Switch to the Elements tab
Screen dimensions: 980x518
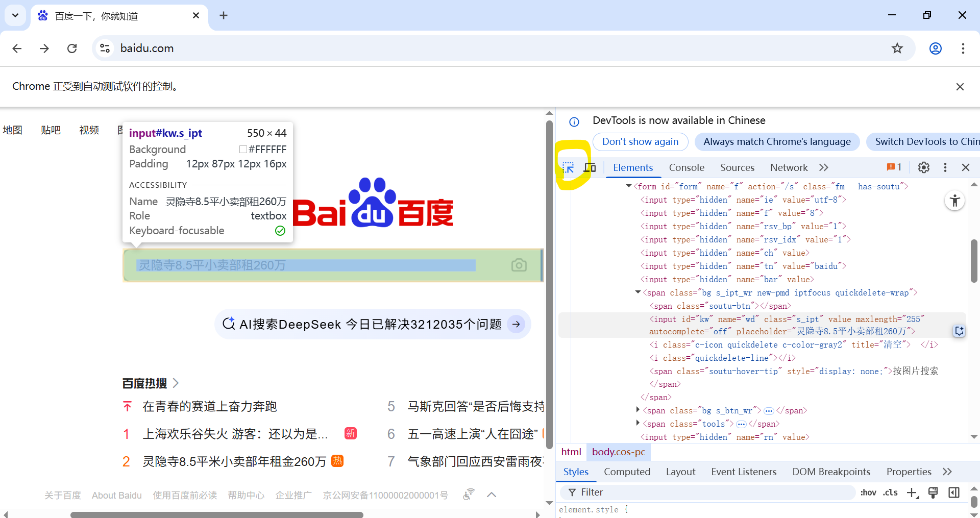tap(633, 167)
